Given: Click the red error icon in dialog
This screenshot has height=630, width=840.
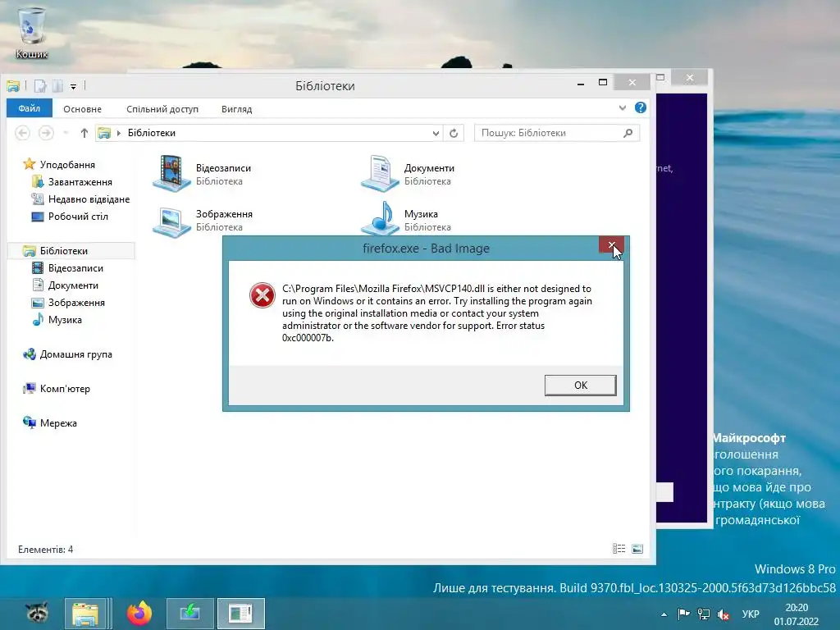Looking at the screenshot, I should coord(262,295).
